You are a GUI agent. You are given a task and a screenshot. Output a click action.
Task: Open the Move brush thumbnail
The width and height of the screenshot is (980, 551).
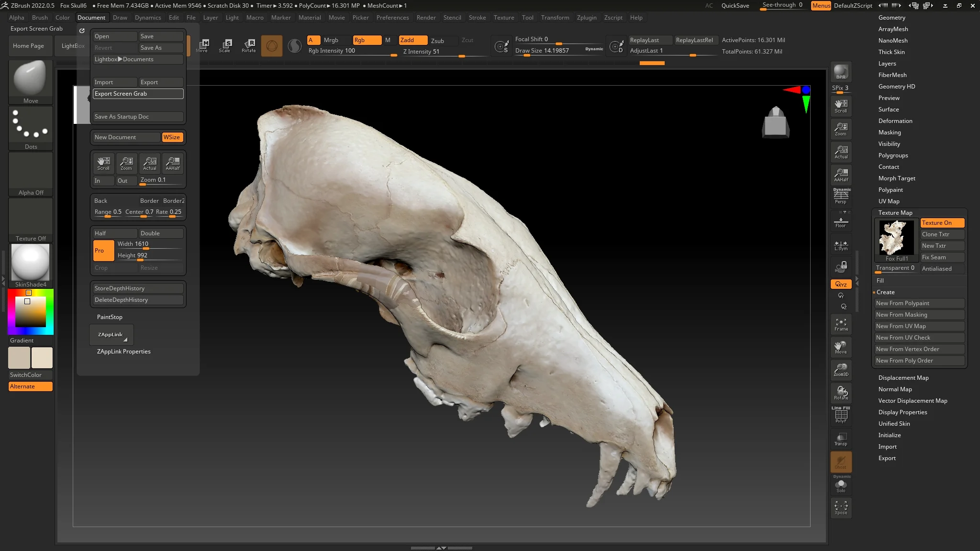(31, 82)
